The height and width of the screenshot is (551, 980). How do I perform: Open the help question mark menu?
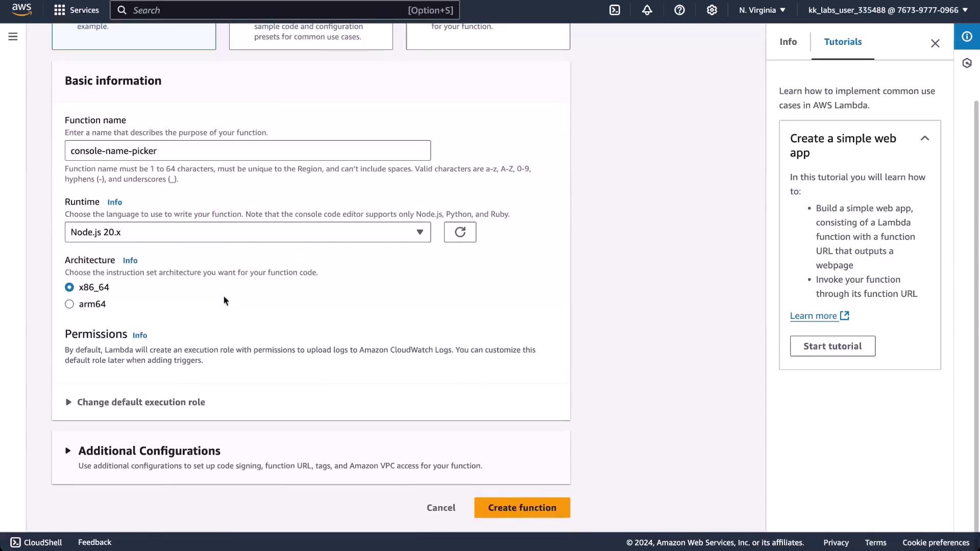(x=679, y=10)
